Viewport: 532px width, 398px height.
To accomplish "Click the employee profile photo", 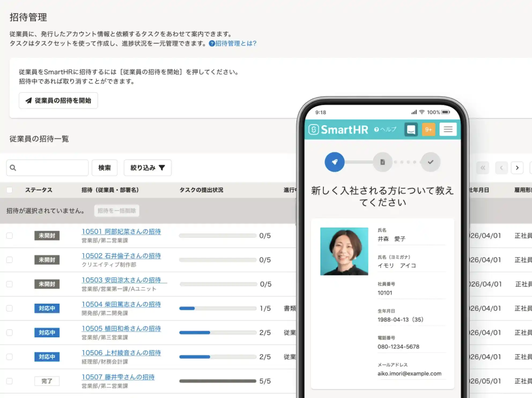I will 344,251.
